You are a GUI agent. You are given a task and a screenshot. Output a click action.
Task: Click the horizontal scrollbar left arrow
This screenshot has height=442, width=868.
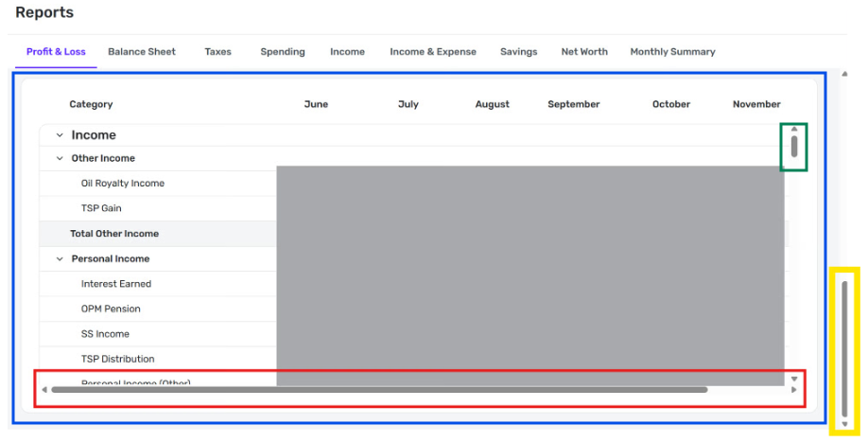click(44, 390)
